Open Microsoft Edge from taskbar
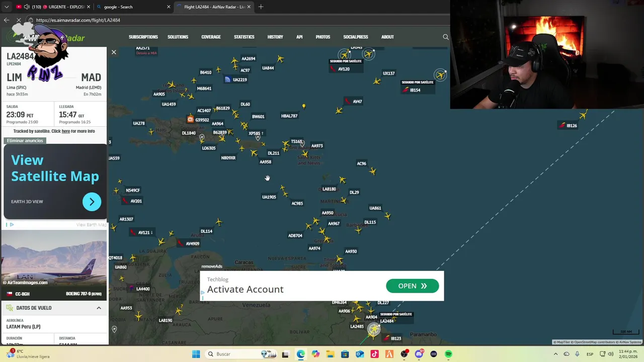644x362 pixels. coord(300,354)
